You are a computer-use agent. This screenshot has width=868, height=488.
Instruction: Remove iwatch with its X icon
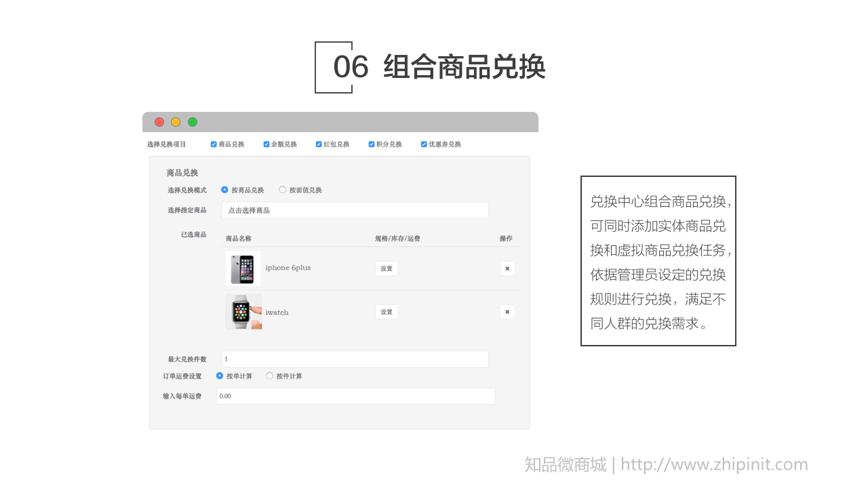(x=507, y=312)
